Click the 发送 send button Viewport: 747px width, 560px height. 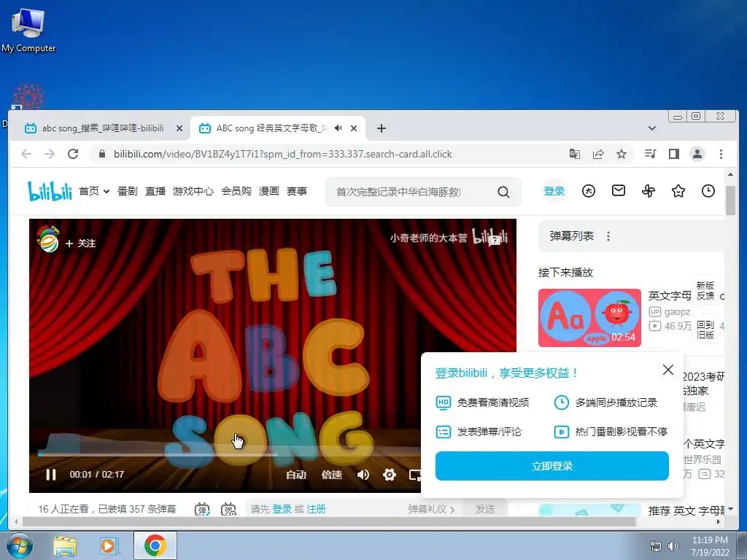click(485, 509)
